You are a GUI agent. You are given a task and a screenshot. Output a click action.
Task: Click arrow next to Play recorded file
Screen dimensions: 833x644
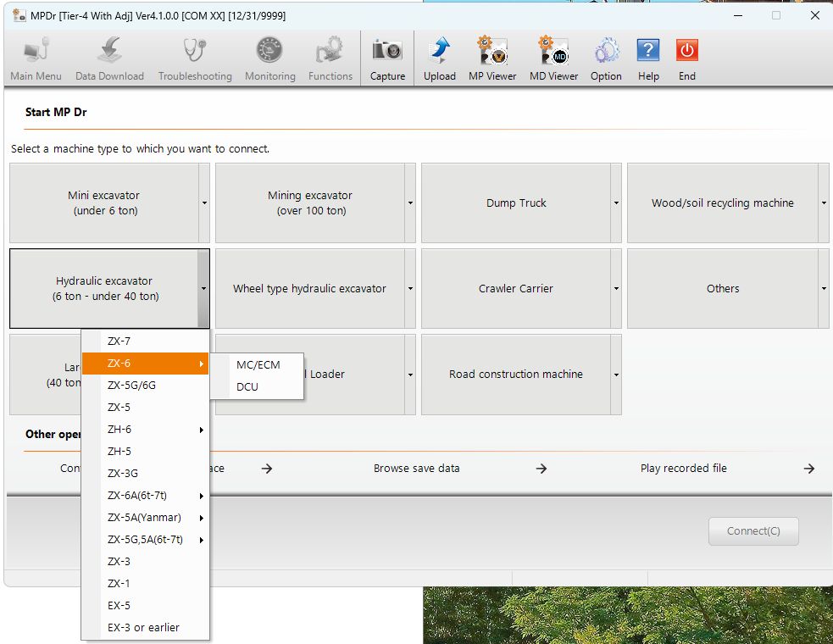click(808, 469)
